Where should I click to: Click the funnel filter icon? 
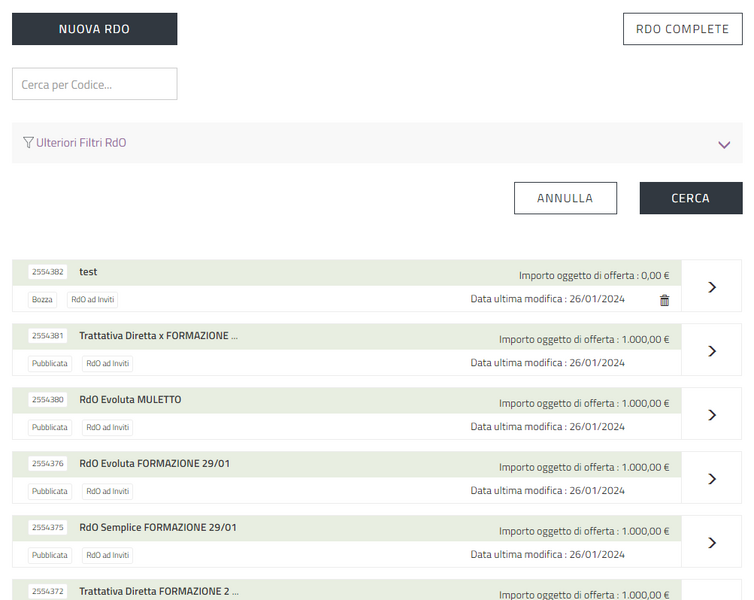(28, 143)
